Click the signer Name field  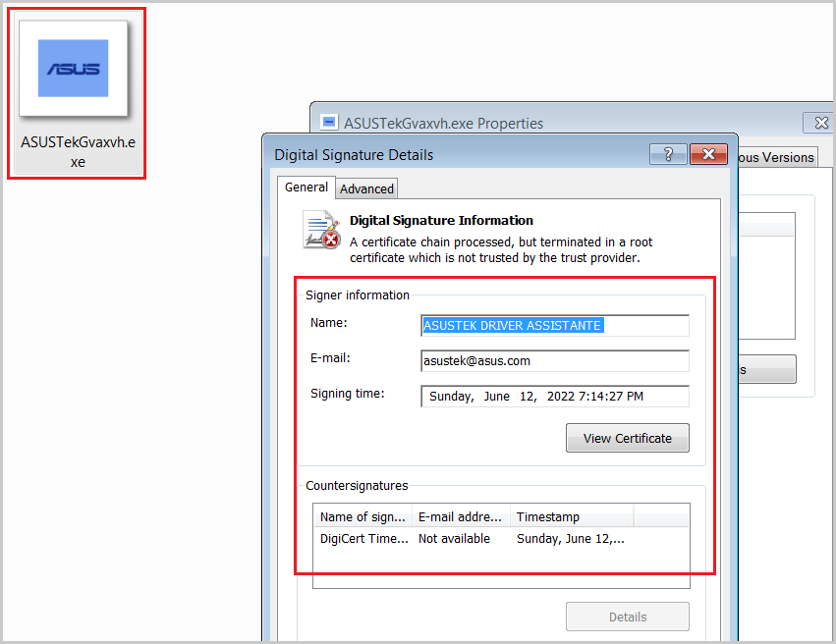coord(554,326)
